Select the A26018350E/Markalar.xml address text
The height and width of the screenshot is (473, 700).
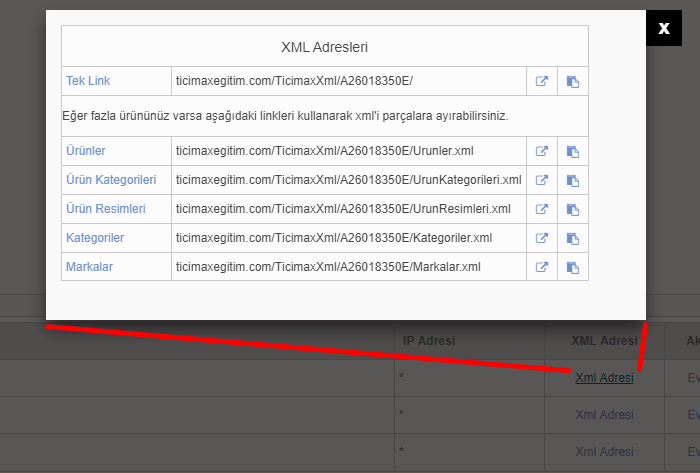pos(328,267)
